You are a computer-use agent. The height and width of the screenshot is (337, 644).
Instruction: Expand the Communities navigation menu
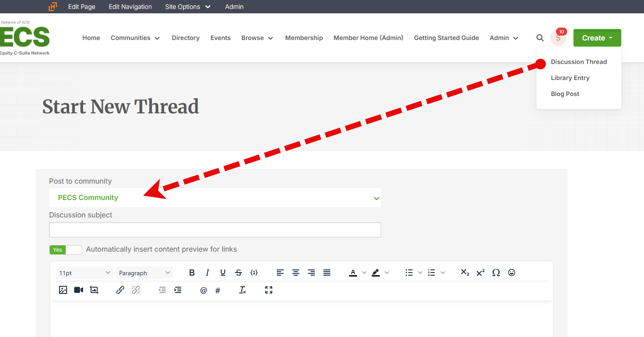pos(135,38)
